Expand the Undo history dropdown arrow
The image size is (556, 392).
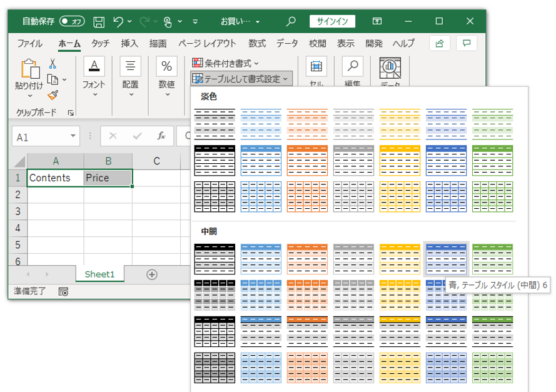(129, 22)
